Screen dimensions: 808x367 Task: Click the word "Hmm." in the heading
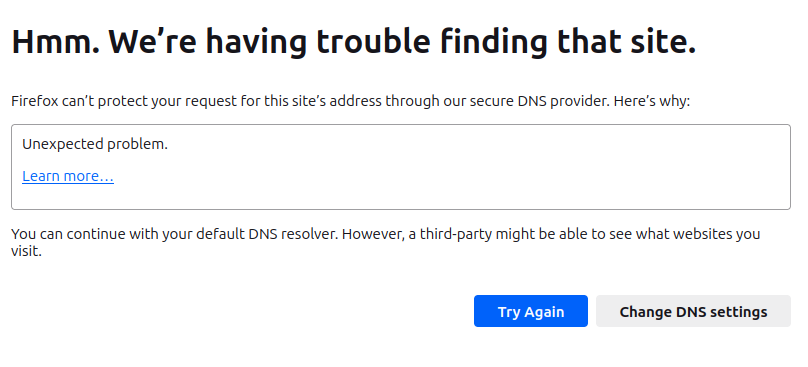[55, 42]
